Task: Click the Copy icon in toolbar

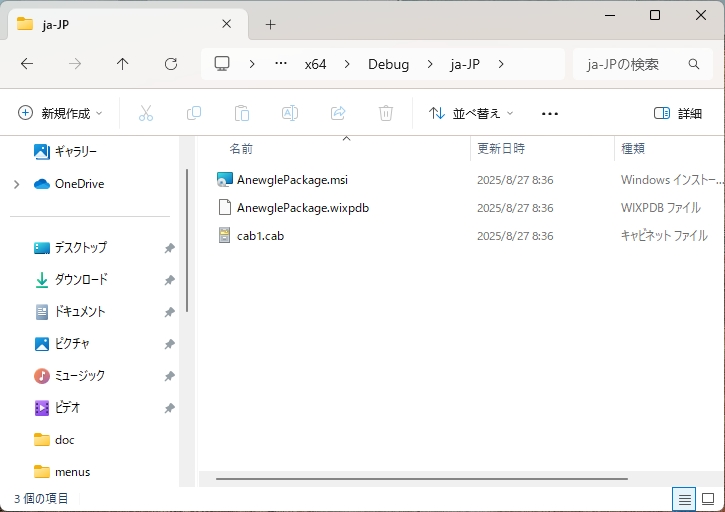Action: pos(194,113)
